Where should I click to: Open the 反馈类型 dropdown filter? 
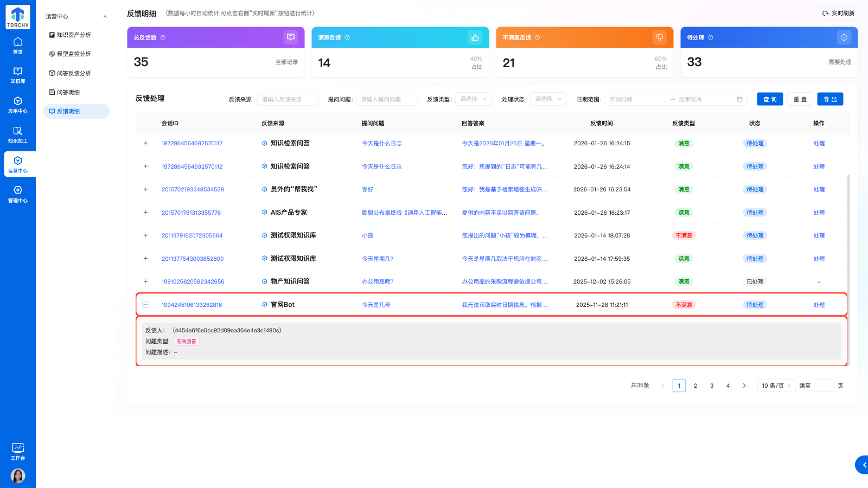(473, 99)
